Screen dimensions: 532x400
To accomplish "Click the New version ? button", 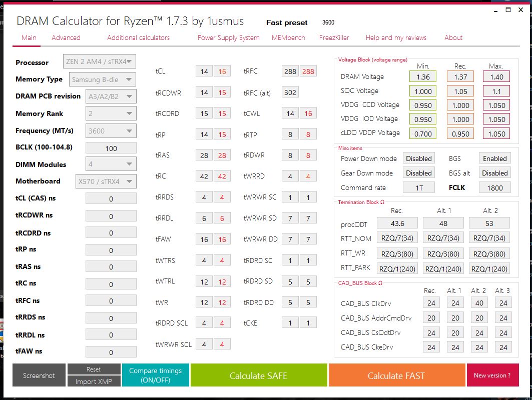I will 492,375.
